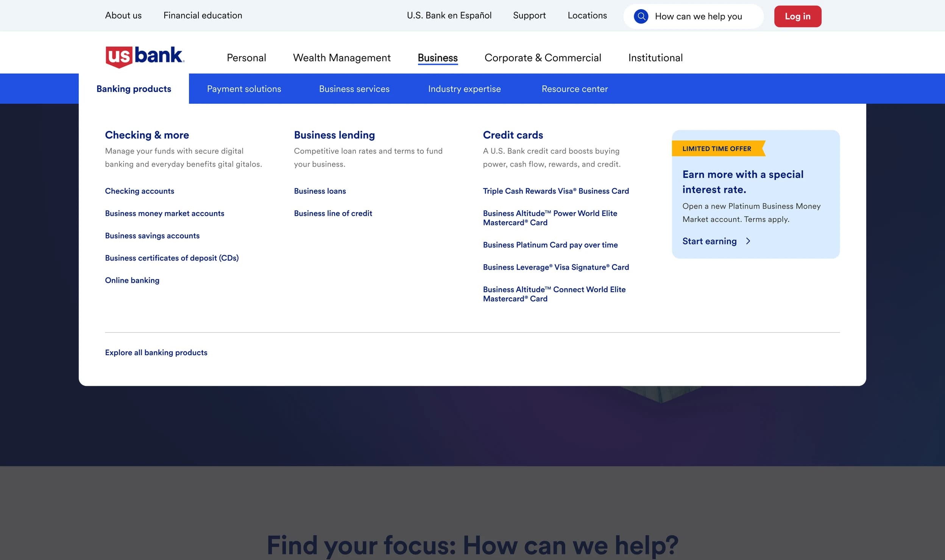
Task: Click the Find your focus heading
Action: click(472, 545)
